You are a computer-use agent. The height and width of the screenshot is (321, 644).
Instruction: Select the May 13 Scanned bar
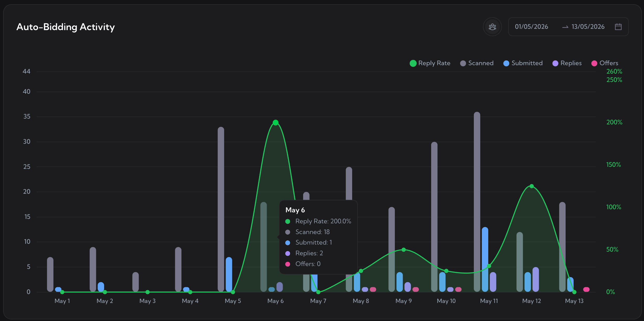pyautogui.click(x=562, y=247)
